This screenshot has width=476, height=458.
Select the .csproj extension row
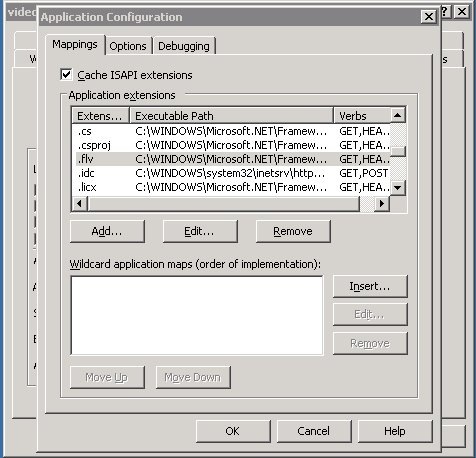(x=231, y=145)
